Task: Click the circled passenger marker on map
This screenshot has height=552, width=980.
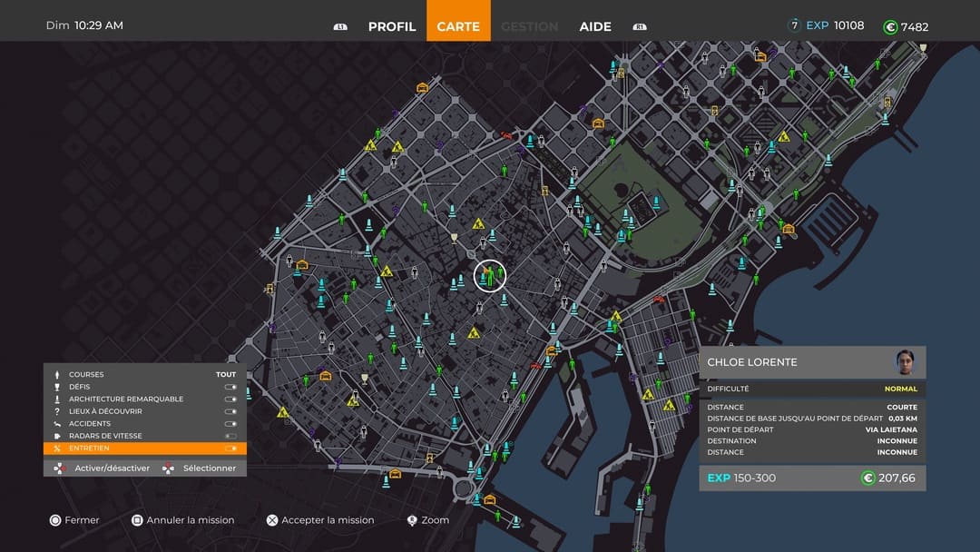Action: tap(490, 276)
